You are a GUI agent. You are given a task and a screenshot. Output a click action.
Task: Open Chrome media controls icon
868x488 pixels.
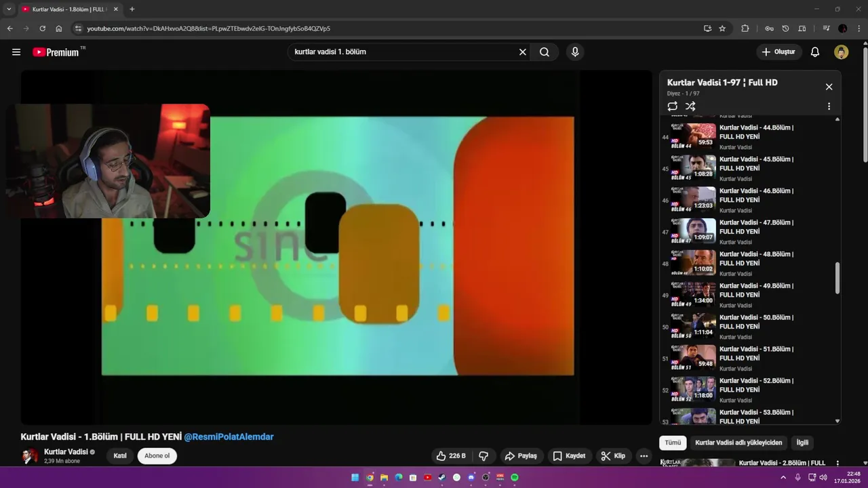[826, 28]
